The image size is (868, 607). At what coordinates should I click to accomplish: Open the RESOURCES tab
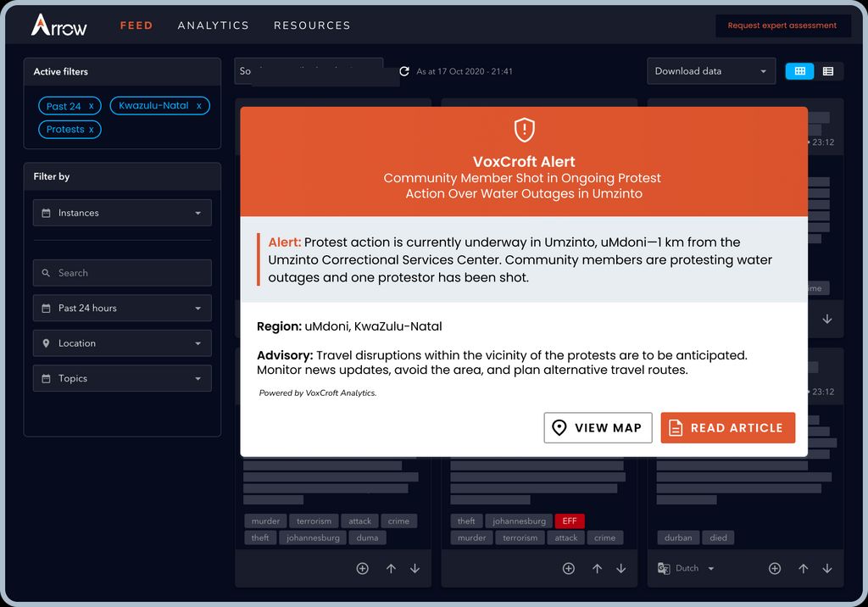(312, 25)
